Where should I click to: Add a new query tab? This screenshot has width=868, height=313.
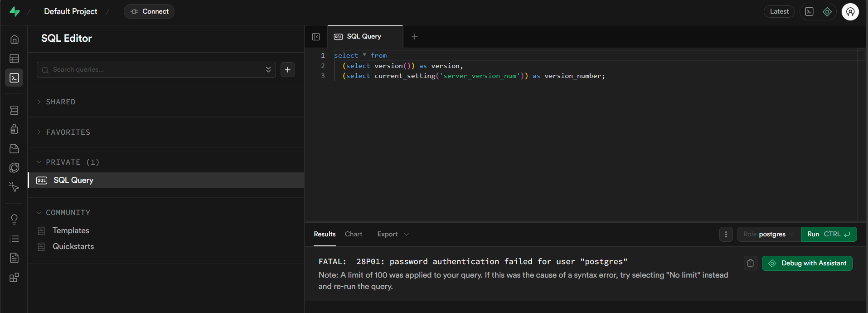pos(414,37)
